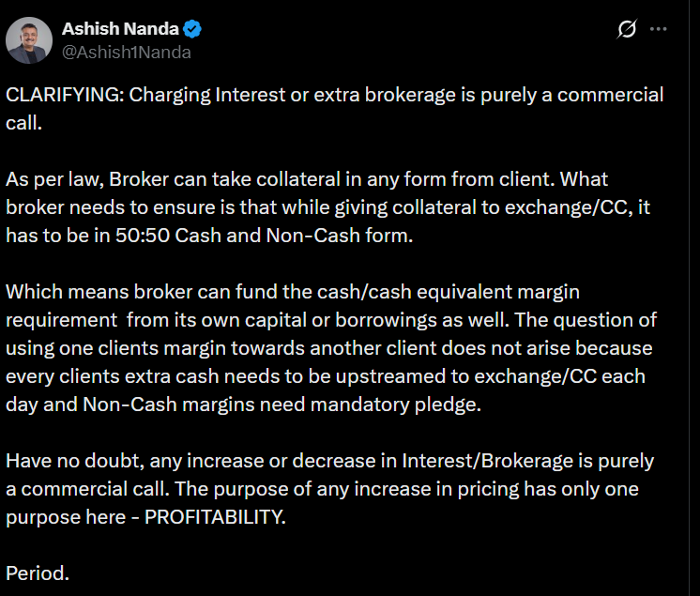The height and width of the screenshot is (596, 700).
Task: Click the Grok explain-post icon
Action: click(626, 30)
